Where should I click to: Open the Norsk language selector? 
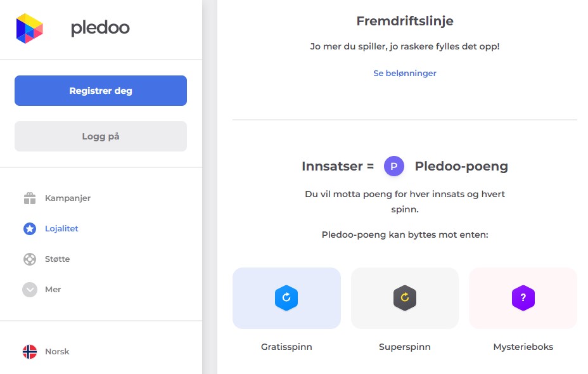[x=57, y=352]
